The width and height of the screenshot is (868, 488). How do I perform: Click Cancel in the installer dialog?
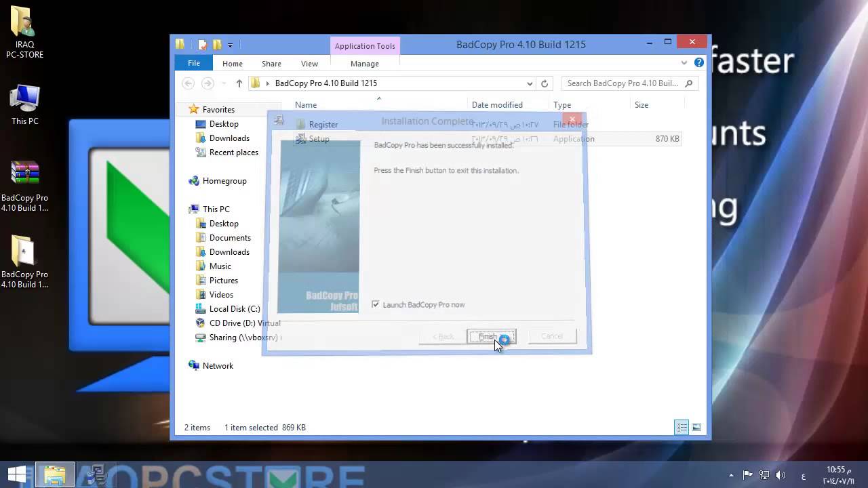(x=552, y=337)
